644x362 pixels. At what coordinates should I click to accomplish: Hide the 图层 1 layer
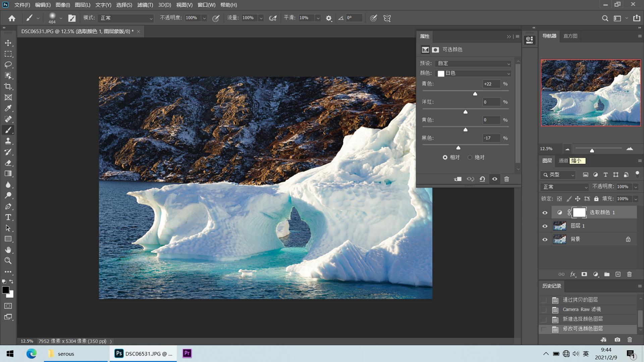coord(545,226)
